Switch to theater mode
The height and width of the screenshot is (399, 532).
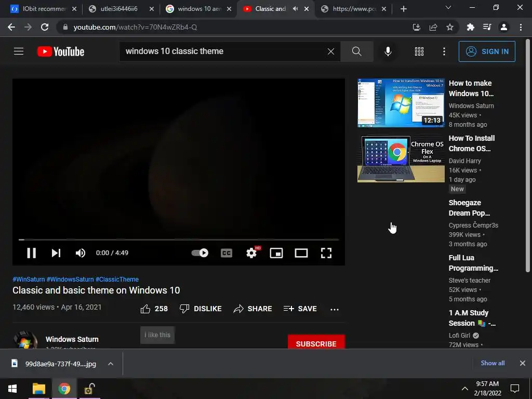[x=301, y=253]
